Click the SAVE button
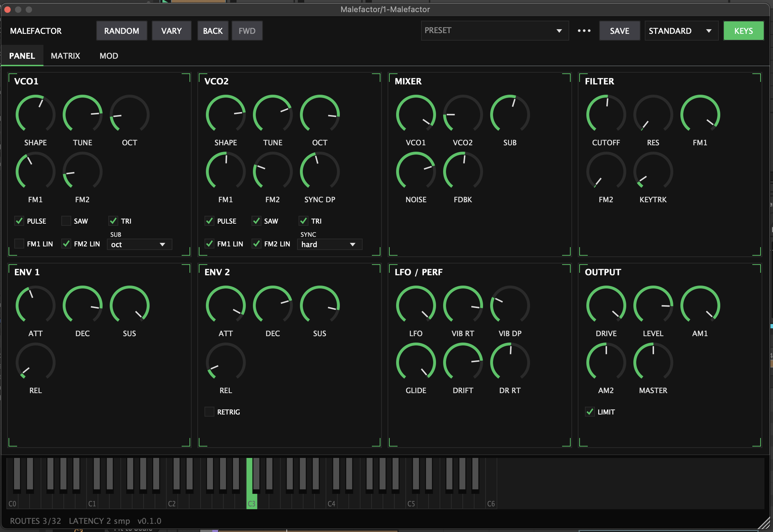 [619, 31]
